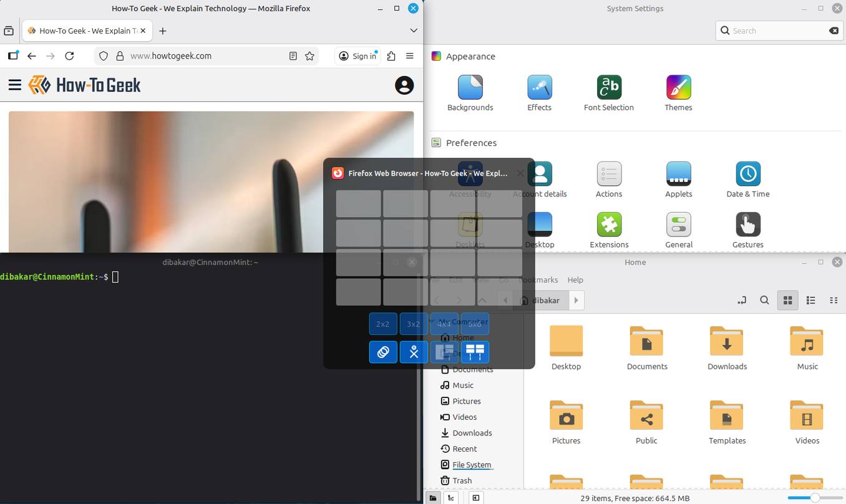Switch file manager to list view
This screenshot has width=846, height=504.
(810, 300)
